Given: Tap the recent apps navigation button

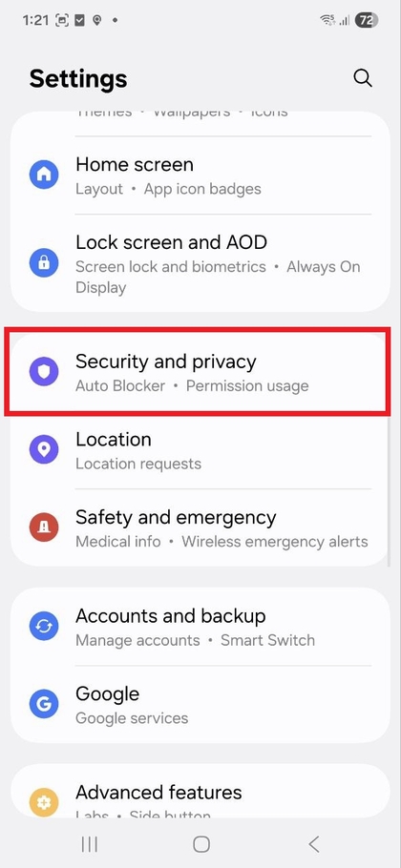Looking at the screenshot, I should (89, 844).
